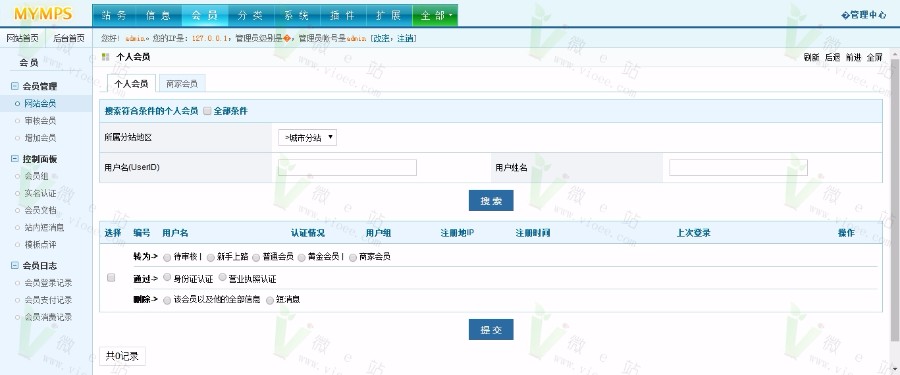The width and height of the screenshot is (900, 375).
Task: Open the 信息 top menu
Action: pyautogui.click(x=159, y=16)
